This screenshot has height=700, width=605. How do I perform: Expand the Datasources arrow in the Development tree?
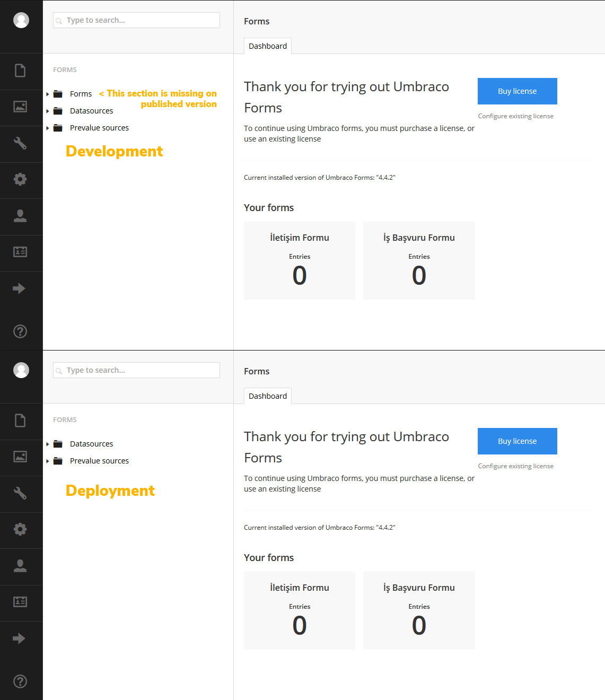point(48,111)
